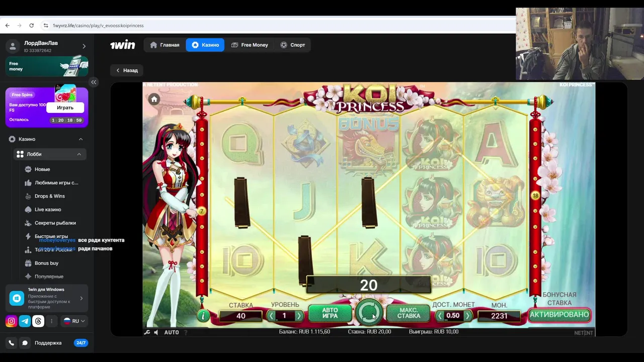Click the free spins countdown timer
This screenshot has width=644, height=362.
click(x=66, y=120)
